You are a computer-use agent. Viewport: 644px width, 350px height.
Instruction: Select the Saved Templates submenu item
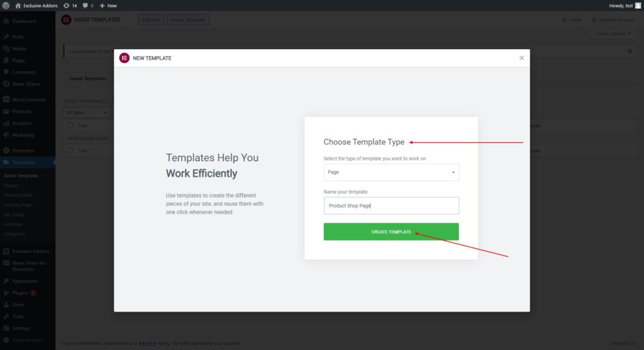(21, 176)
